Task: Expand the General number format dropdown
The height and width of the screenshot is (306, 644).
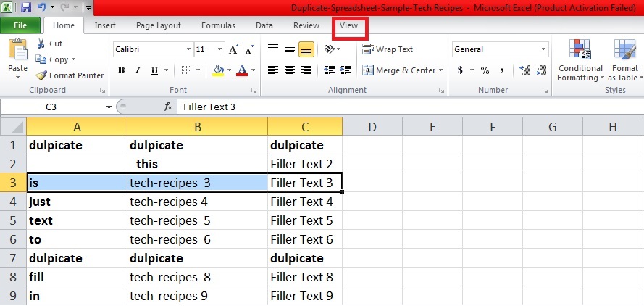Action: point(543,49)
